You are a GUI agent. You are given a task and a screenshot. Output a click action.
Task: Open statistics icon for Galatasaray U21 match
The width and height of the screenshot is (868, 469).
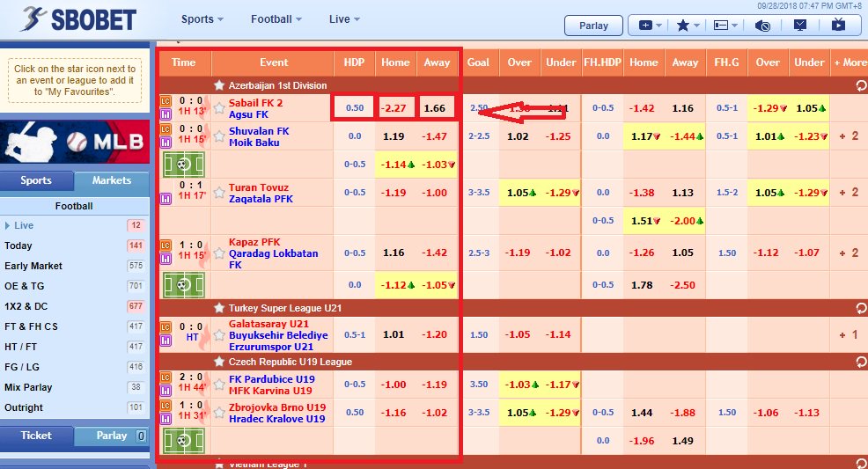(x=166, y=341)
